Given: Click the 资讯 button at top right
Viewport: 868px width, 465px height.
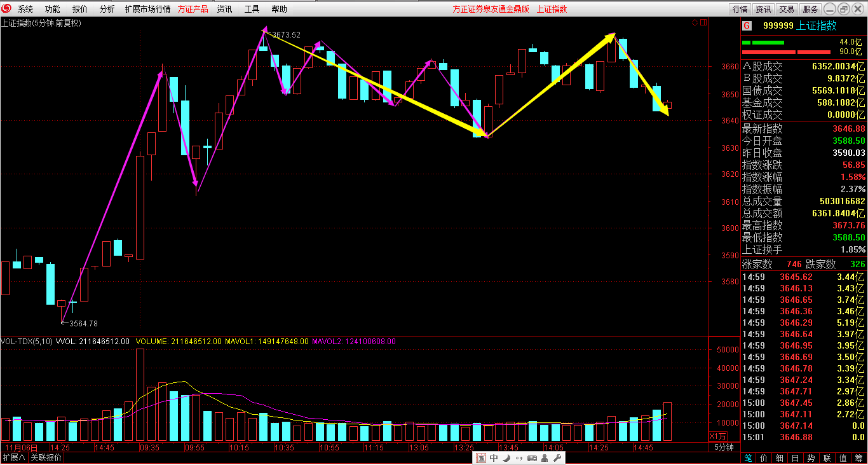Looking at the screenshot, I should pyautogui.click(x=763, y=9).
